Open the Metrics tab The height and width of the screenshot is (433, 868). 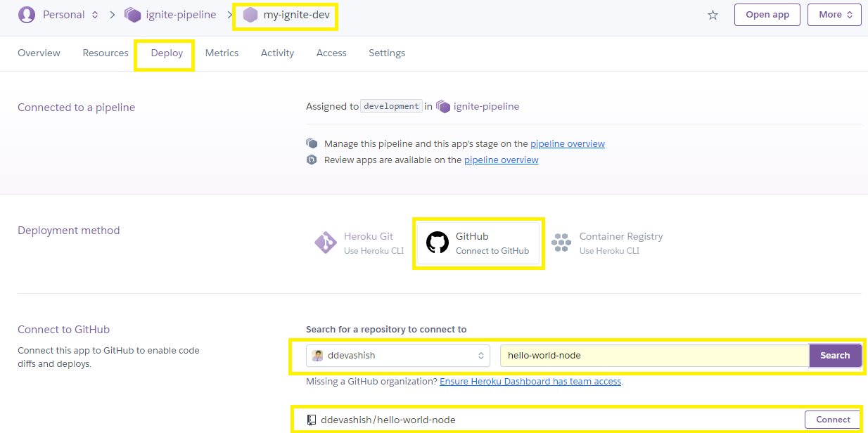(x=222, y=53)
